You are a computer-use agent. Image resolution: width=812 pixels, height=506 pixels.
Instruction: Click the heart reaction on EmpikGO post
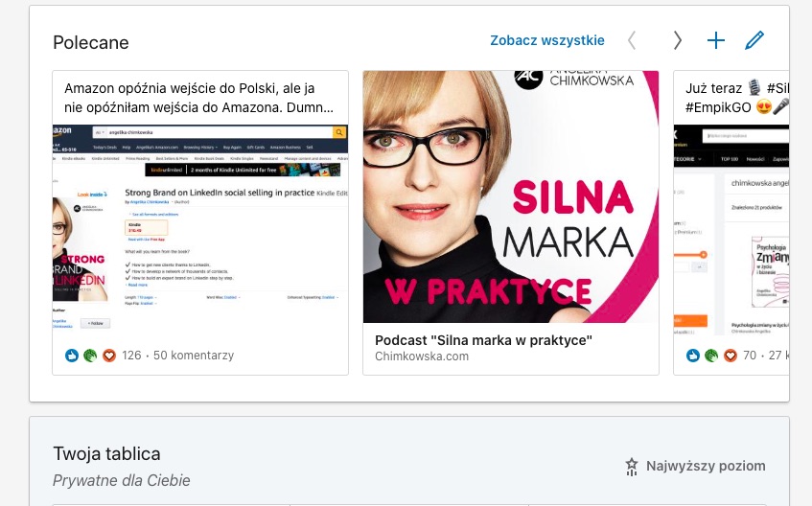click(x=731, y=356)
